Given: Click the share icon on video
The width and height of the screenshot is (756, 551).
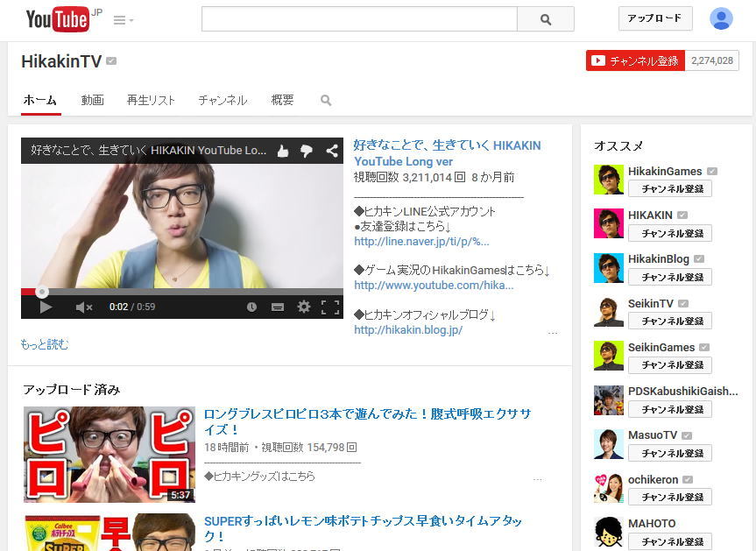Looking at the screenshot, I should pos(332,151).
